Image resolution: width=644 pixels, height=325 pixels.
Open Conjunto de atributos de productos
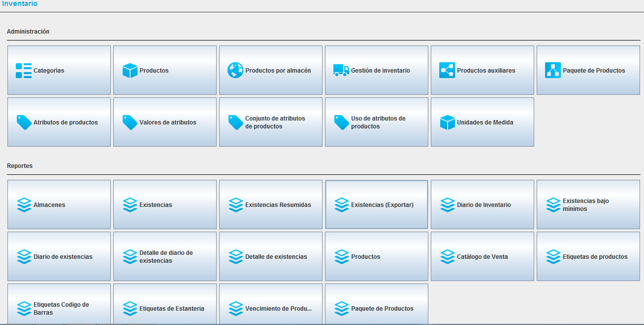tap(271, 122)
